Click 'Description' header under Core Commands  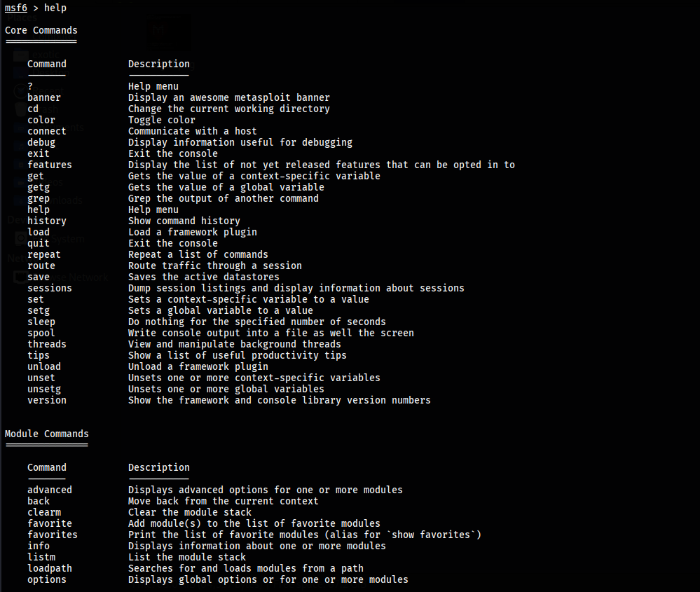(159, 64)
